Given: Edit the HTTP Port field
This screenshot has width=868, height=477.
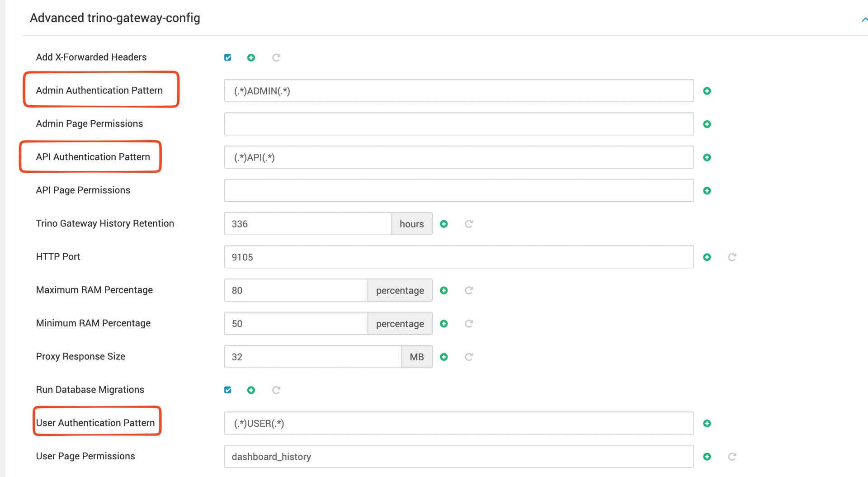Looking at the screenshot, I should (459, 257).
